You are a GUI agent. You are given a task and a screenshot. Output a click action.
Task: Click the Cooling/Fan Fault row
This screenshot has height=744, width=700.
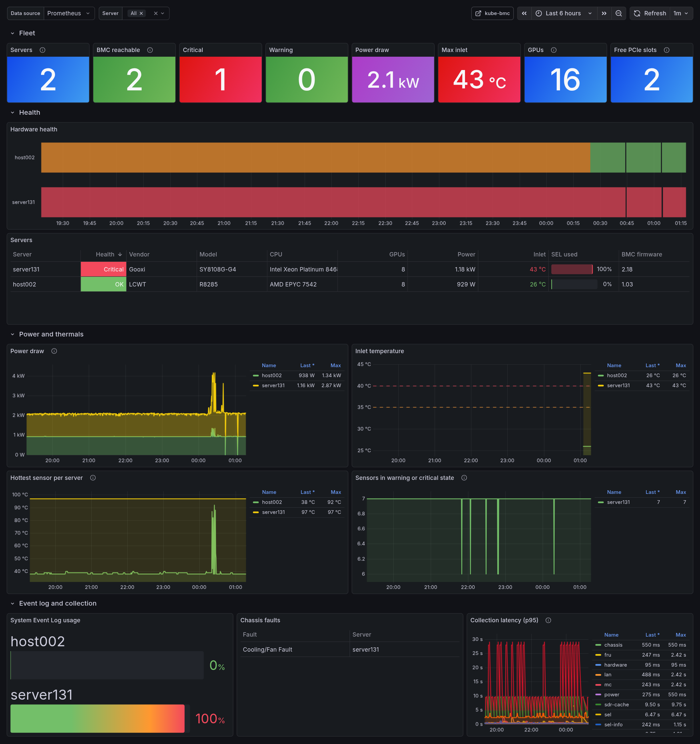coord(350,650)
